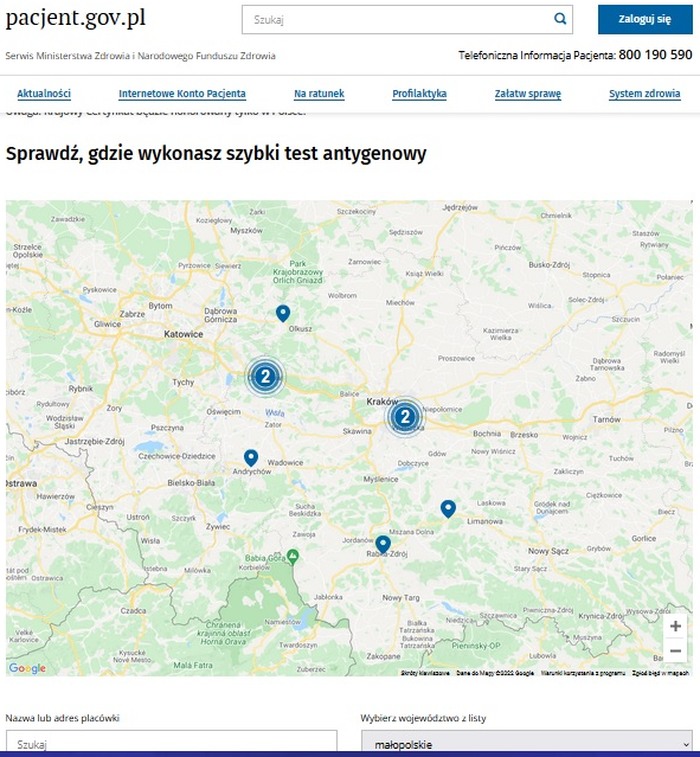Open the Aktualności menu item
This screenshot has width=700, height=757.
pyautogui.click(x=44, y=94)
